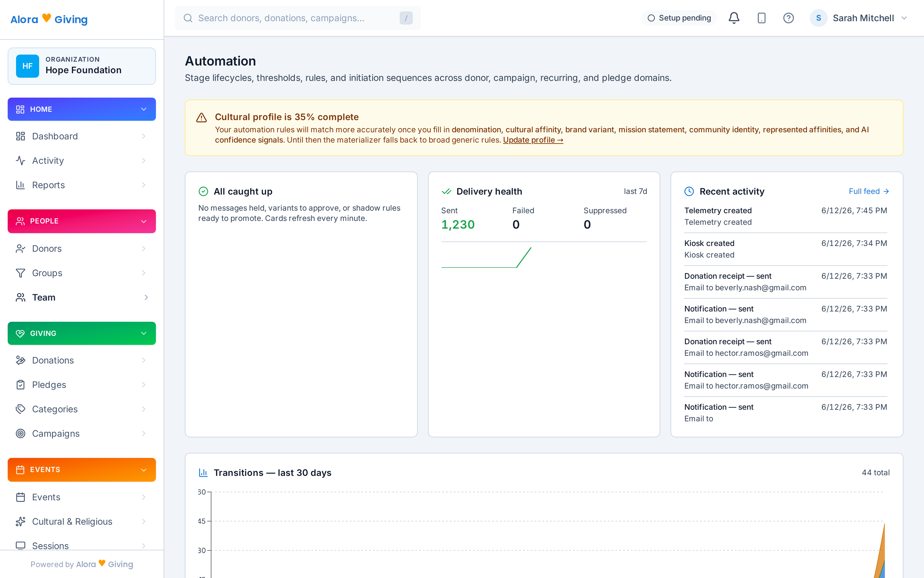Click the Recent activity clock icon
924x578 pixels.
[x=689, y=191]
